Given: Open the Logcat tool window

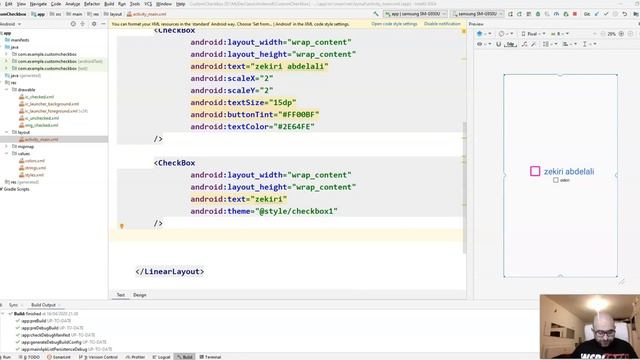Looking at the screenshot, I should [x=162, y=357].
